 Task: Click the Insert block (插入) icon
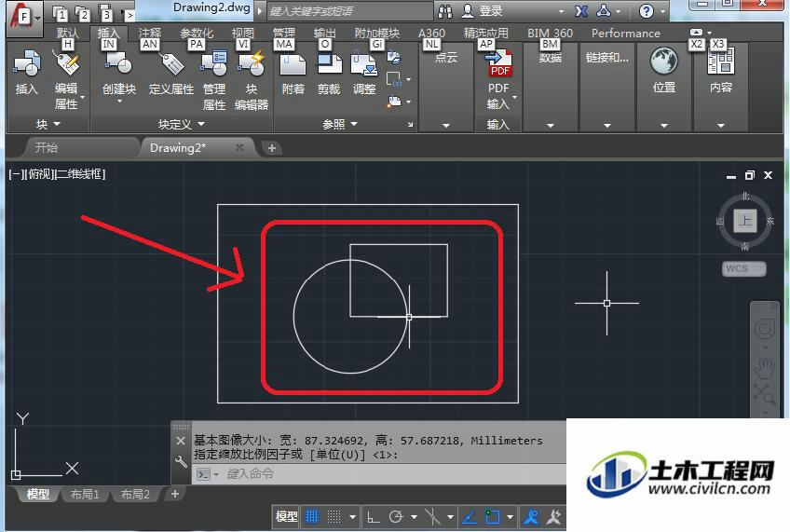26,64
